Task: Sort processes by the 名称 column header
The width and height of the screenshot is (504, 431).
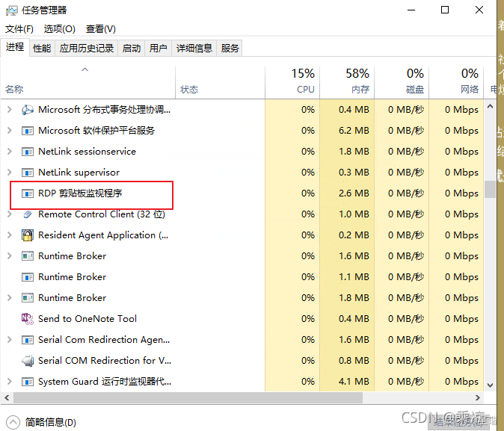Action: [x=87, y=82]
